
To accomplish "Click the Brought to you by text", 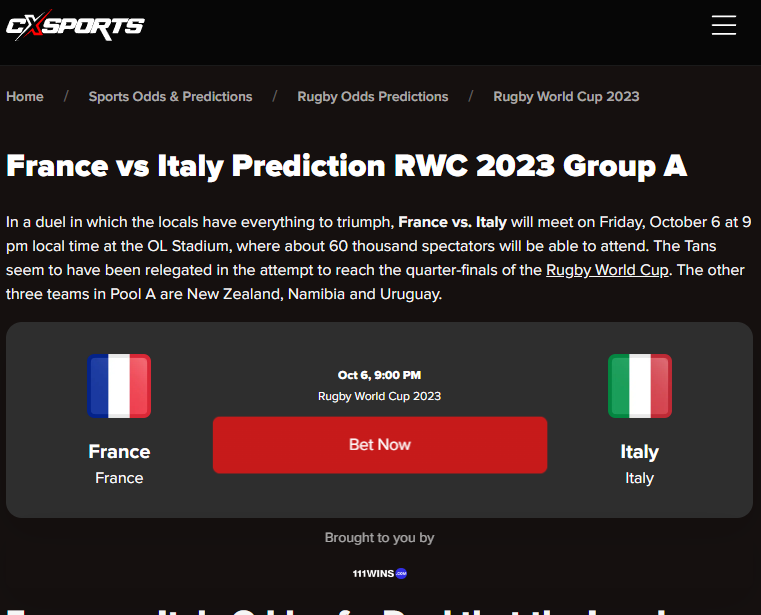I will click(x=380, y=538).
